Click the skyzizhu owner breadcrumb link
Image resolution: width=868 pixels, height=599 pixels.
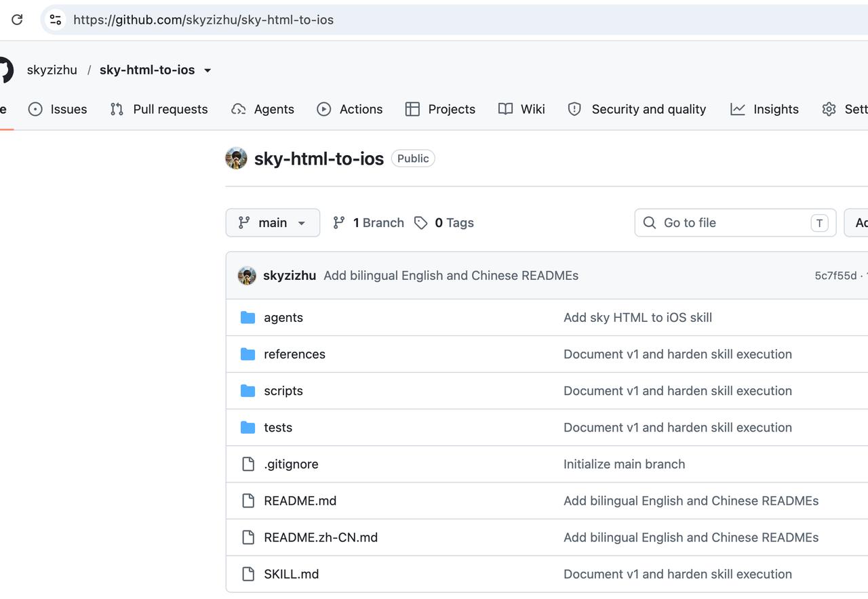pos(52,70)
